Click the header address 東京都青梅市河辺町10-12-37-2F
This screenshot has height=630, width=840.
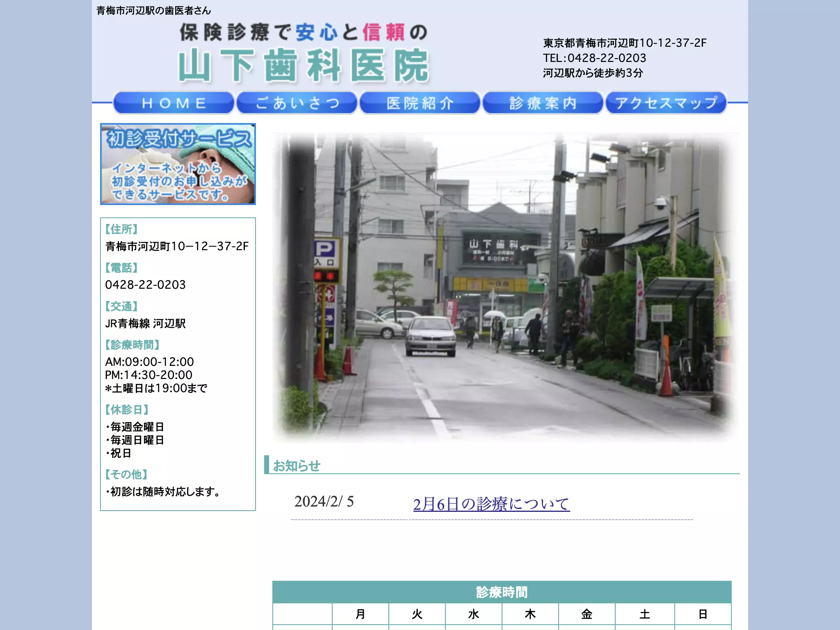point(625,43)
